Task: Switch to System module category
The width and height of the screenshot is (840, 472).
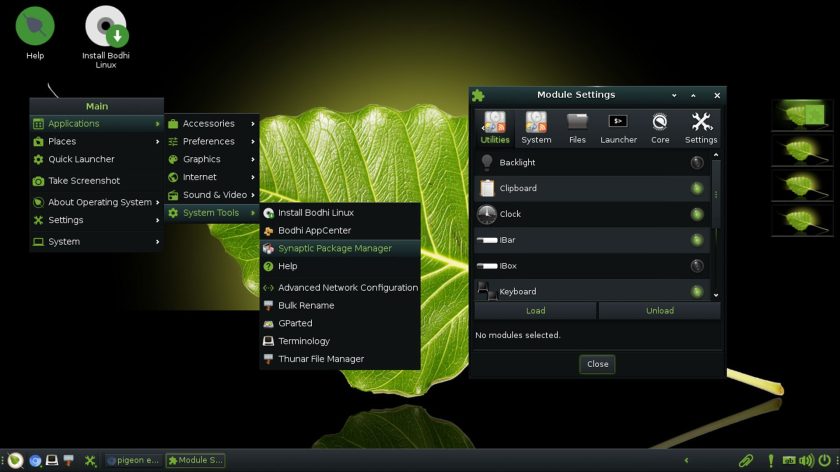Action: coord(536,128)
